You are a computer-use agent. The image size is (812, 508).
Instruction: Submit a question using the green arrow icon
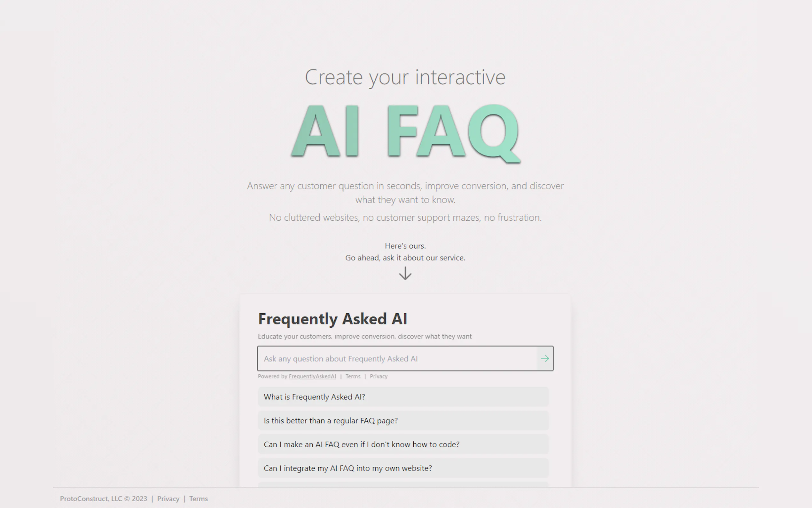point(544,359)
